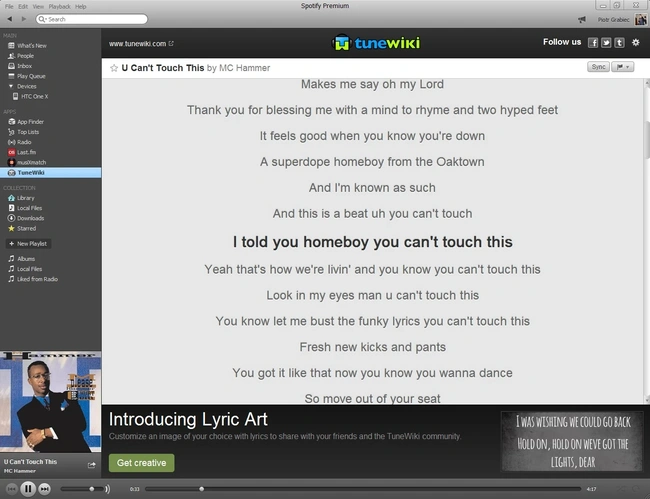The width and height of the screenshot is (650, 499).
Task: Open the Edit menu
Action: 23,7
